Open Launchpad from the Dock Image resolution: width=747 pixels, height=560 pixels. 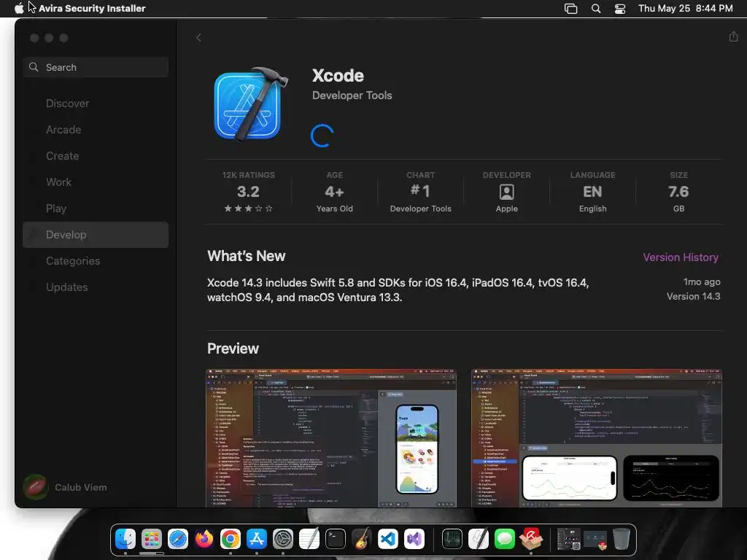click(x=152, y=539)
